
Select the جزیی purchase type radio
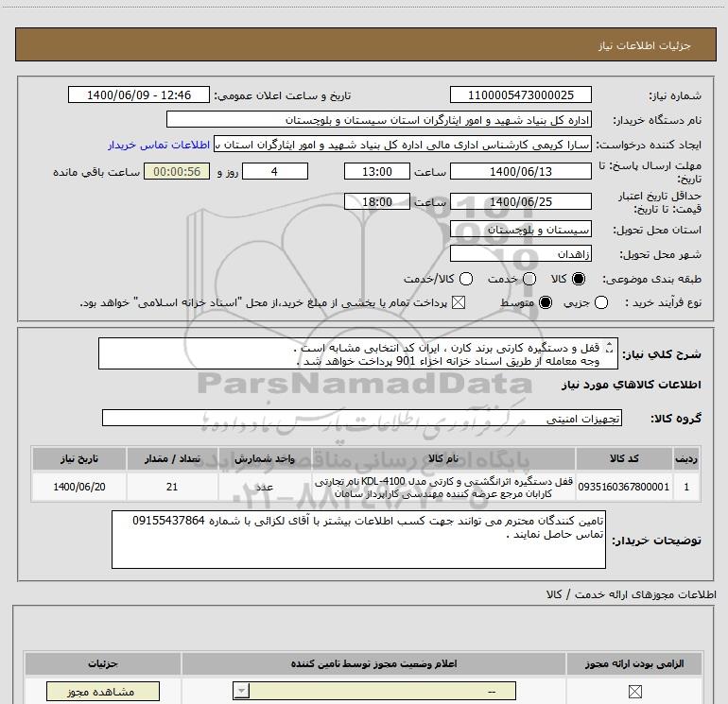(x=601, y=302)
